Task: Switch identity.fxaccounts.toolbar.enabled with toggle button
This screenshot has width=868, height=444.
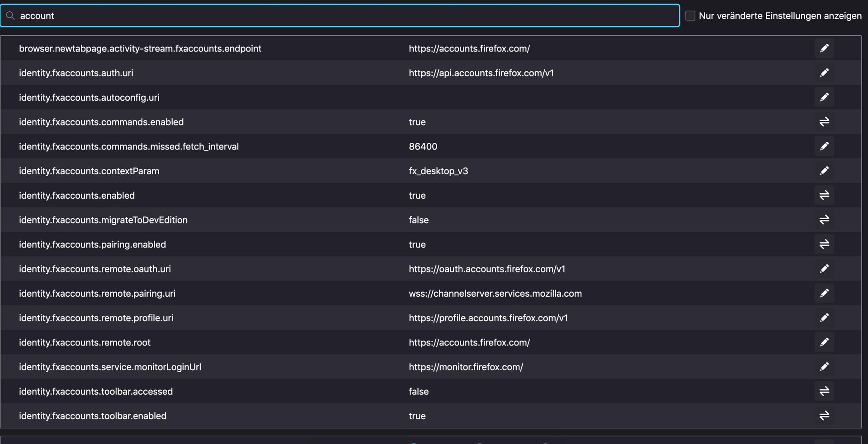Action: coord(824,416)
